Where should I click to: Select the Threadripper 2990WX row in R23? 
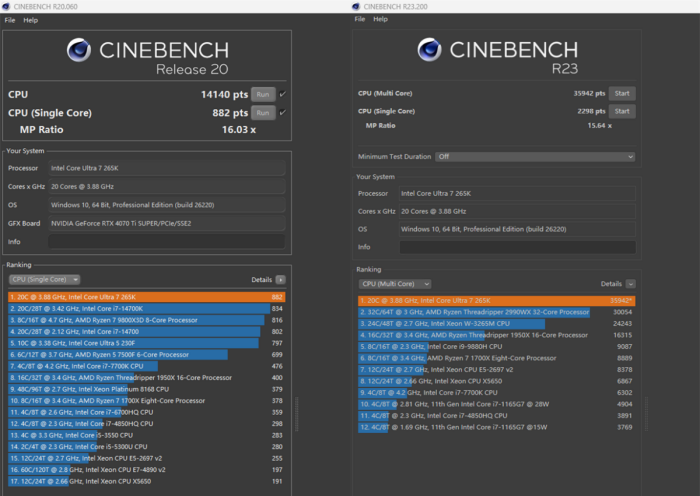point(497,312)
